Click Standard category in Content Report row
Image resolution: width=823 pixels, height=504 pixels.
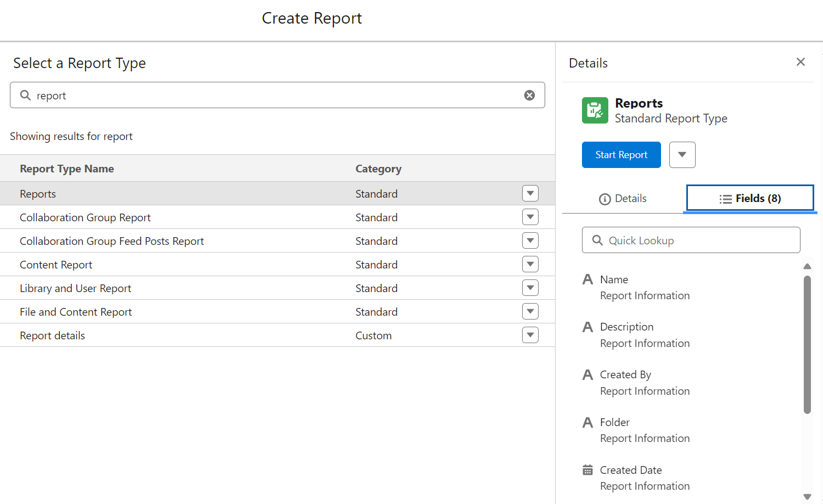tap(376, 265)
